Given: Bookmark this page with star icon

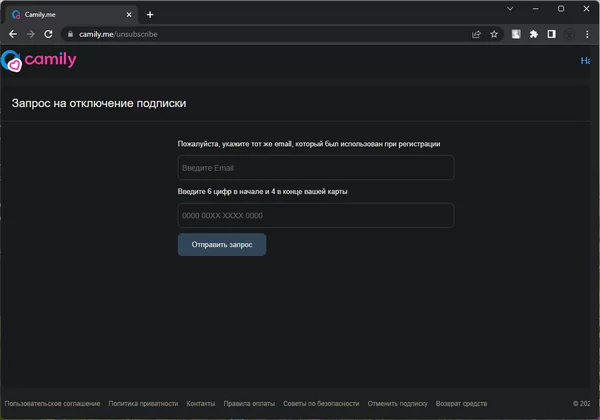Looking at the screenshot, I should pos(494,33).
